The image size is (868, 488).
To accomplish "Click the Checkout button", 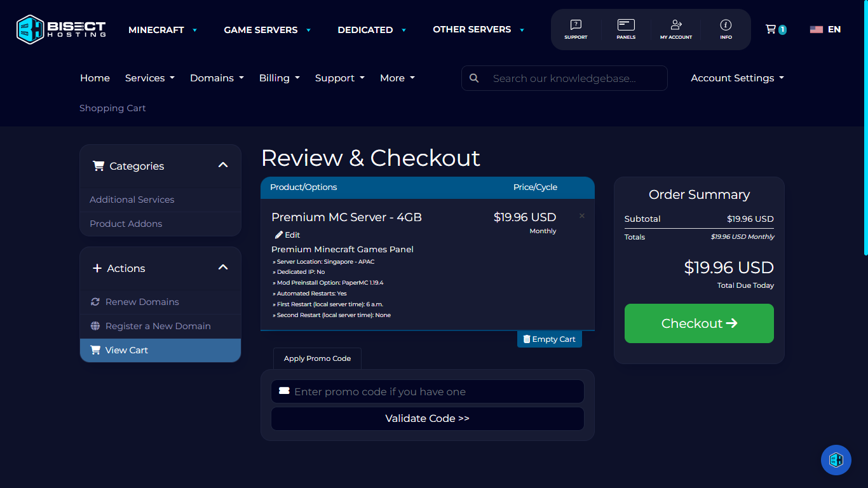I will click(x=699, y=323).
